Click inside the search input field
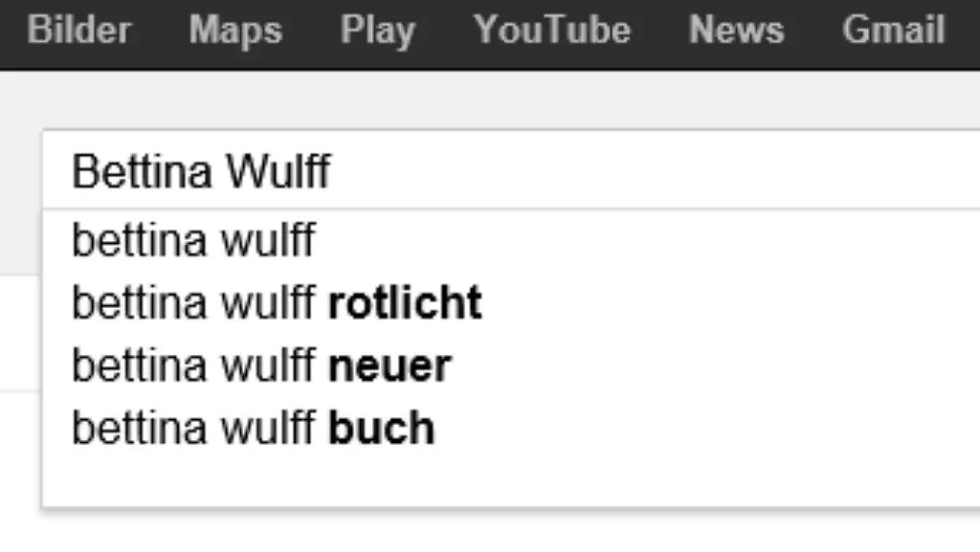Screen dimensions: 980x552 [x=479, y=172]
